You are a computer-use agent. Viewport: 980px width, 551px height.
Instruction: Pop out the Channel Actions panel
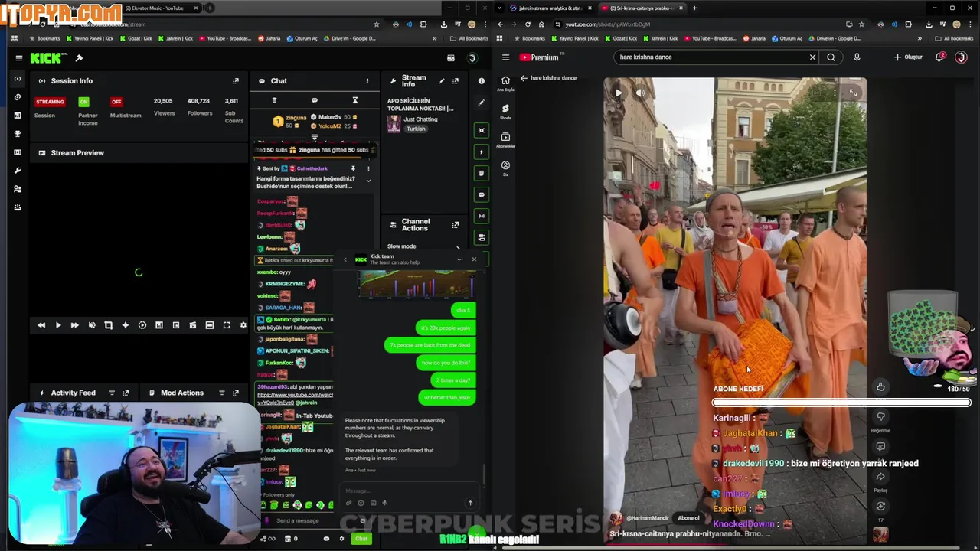tap(456, 225)
